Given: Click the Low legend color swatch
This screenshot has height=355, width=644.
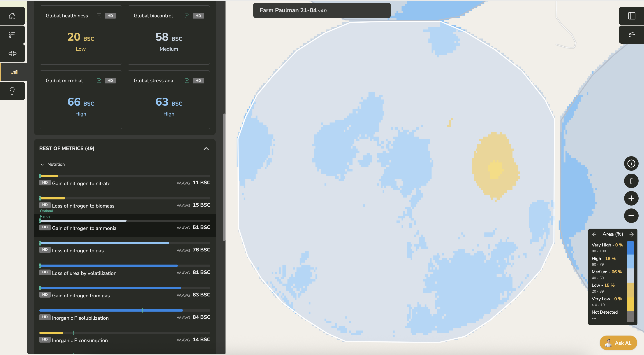Looking at the screenshot, I should (x=630, y=290).
